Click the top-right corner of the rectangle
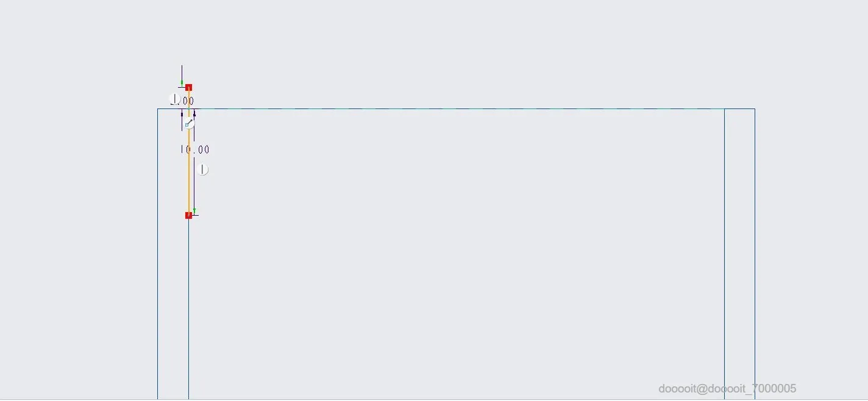 pos(755,109)
